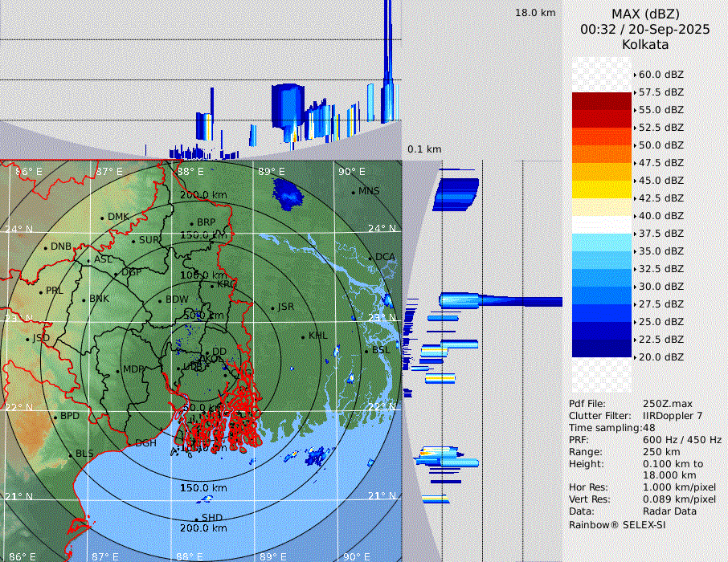This screenshot has width=728, height=562.
Task: Click the MNS station marker on the map
Action: (x=354, y=192)
